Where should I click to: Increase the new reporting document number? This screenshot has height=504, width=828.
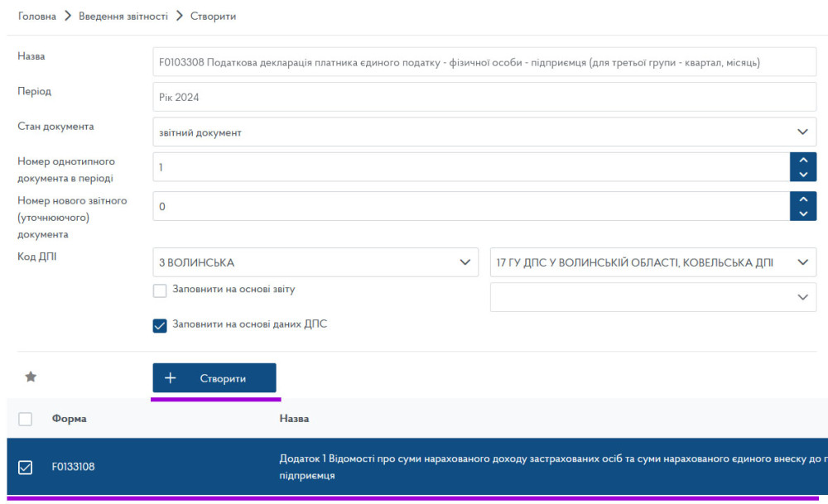point(802,199)
